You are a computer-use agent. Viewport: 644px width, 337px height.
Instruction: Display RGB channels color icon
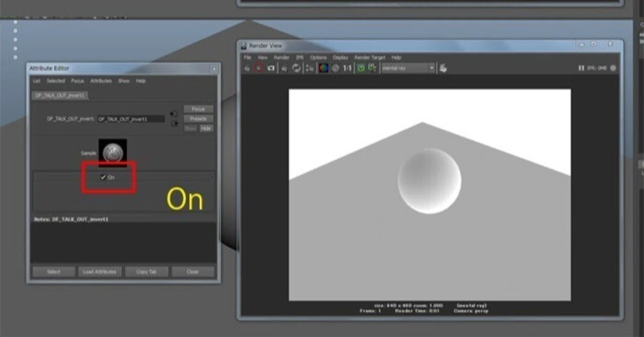324,68
